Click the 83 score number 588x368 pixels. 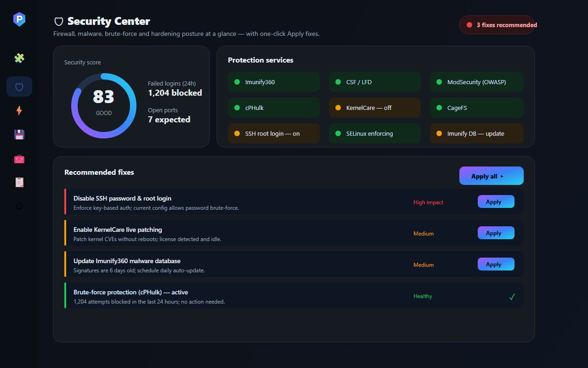tap(103, 97)
